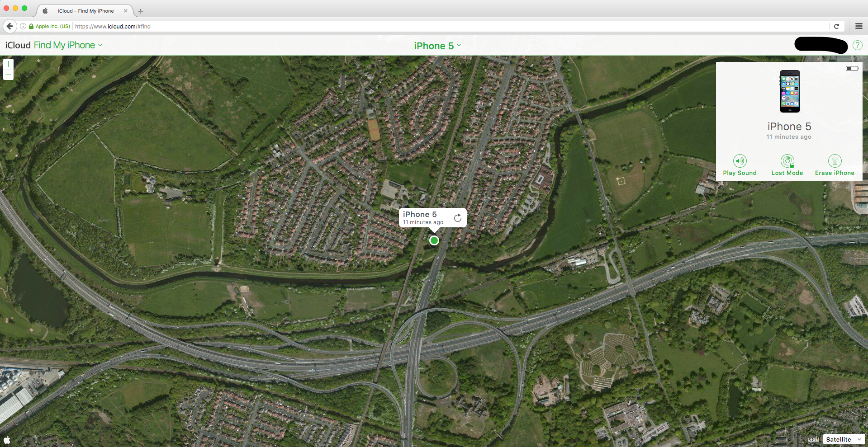Zoom in on the map
The image size is (868, 447).
[x=8, y=63]
